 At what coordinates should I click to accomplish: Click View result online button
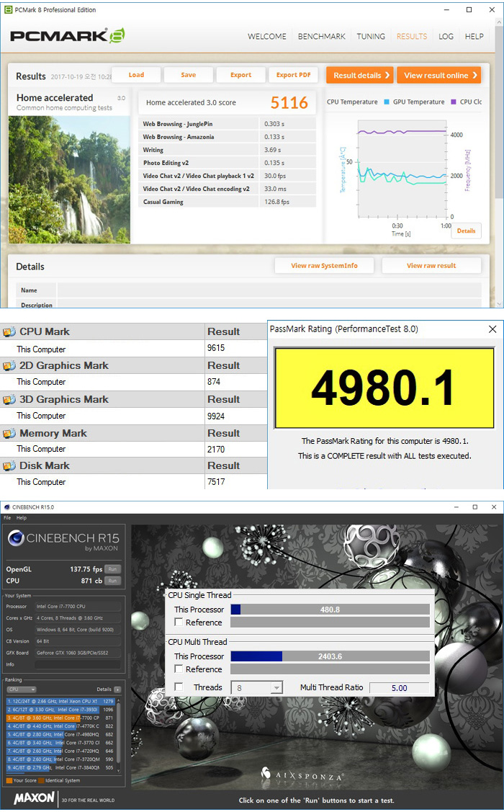click(x=438, y=75)
